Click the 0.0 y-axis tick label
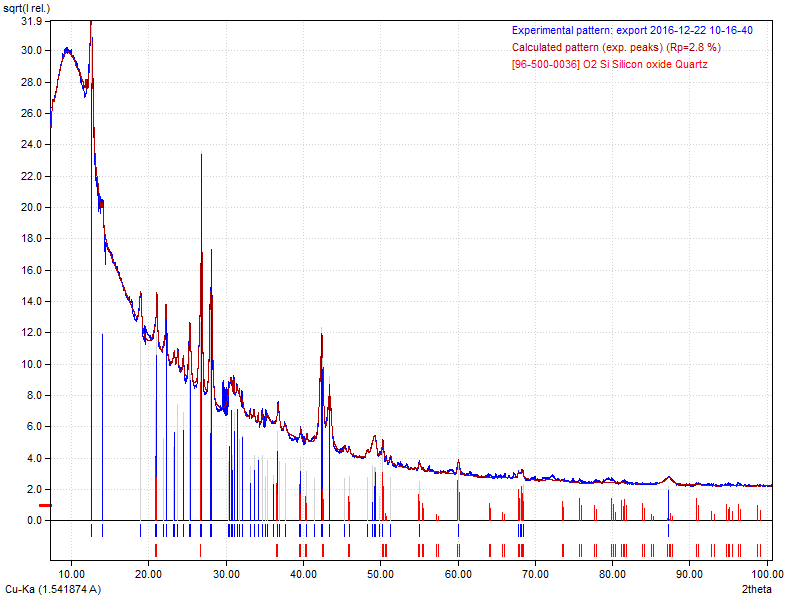This screenshot has height=600, width=800. pyautogui.click(x=34, y=520)
